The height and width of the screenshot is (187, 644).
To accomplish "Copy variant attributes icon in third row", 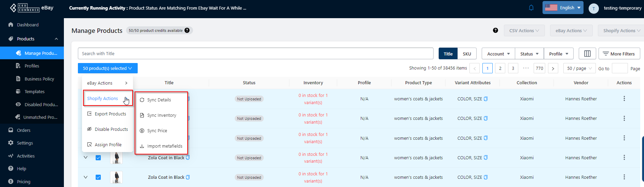I will 486,138.
